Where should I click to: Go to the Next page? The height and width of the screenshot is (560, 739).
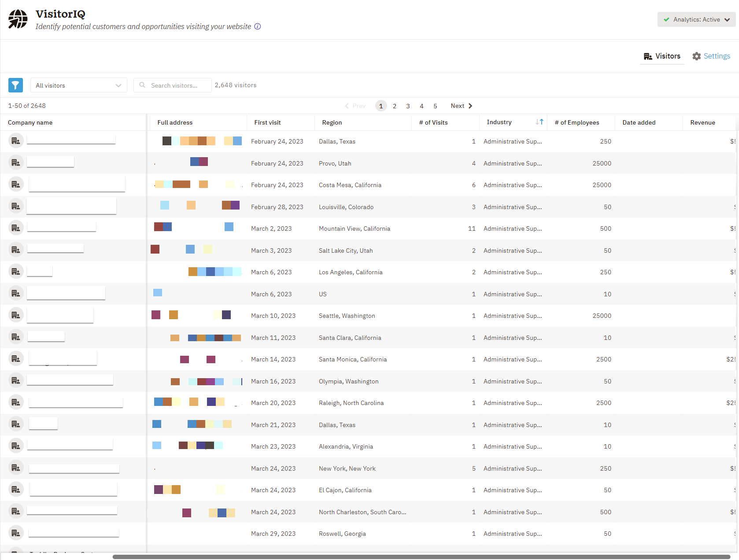[461, 106]
